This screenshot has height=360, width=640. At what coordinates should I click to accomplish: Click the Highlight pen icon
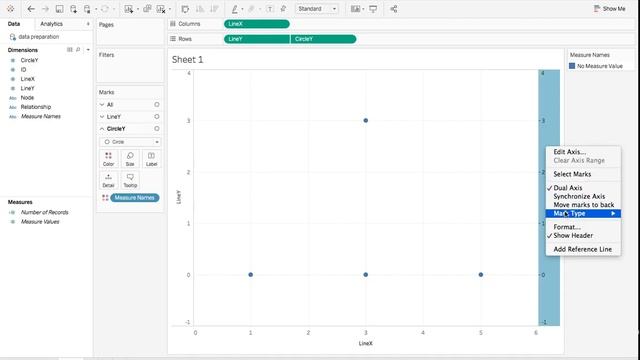click(235, 9)
